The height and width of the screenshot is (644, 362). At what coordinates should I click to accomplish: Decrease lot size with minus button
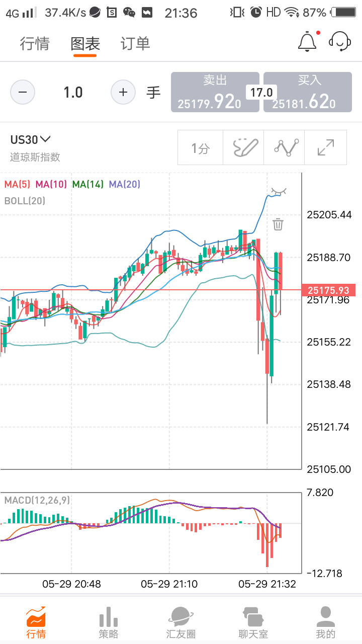tap(23, 93)
